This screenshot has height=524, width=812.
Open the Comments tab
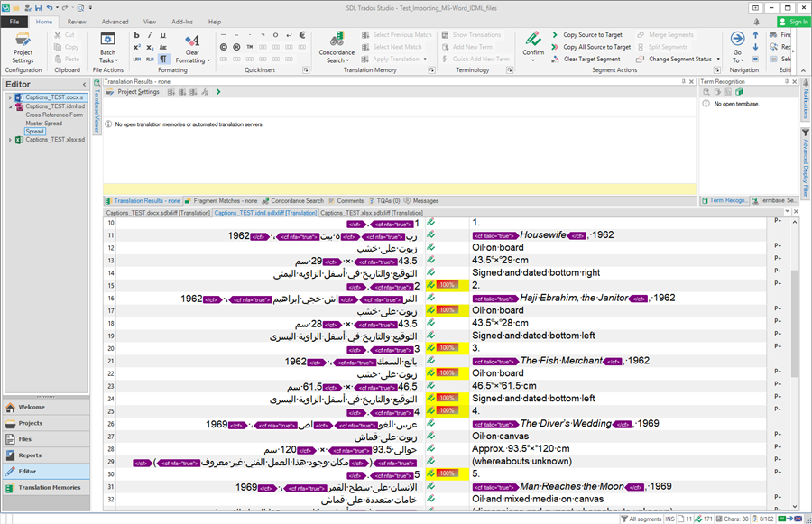tap(346, 201)
